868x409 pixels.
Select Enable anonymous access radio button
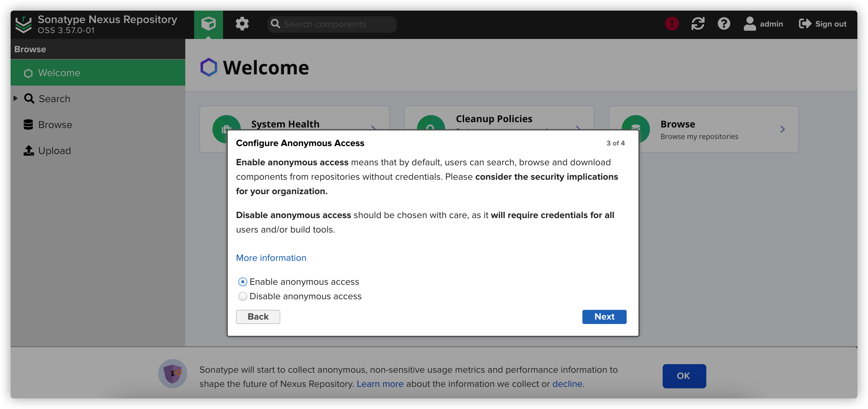pyautogui.click(x=243, y=282)
